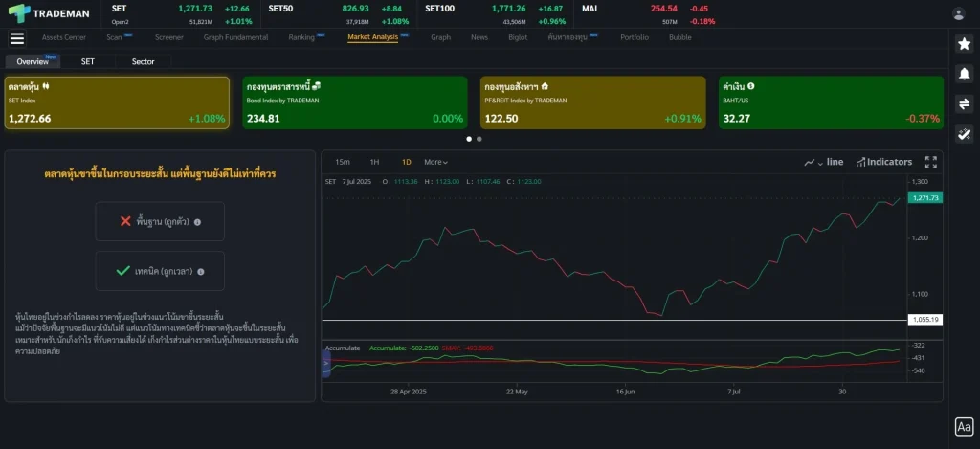The image size is (980, 449).
Task: Click the swap arrows sidebar icon
Action: [964, 103]
